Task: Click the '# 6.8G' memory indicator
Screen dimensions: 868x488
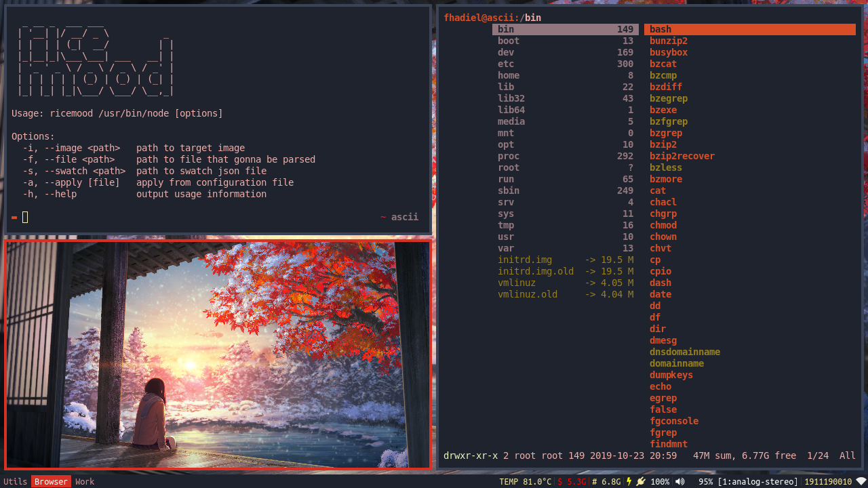Action: coord(606,481)
